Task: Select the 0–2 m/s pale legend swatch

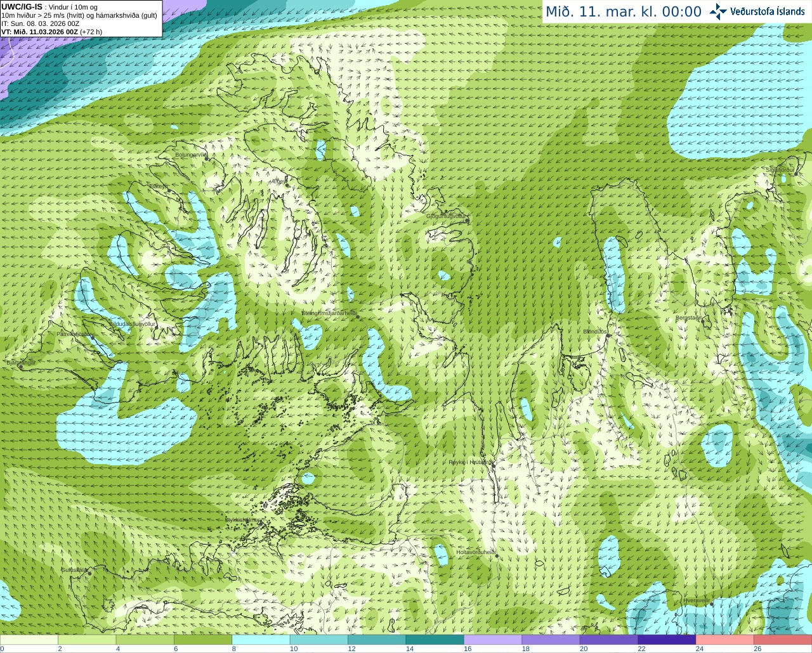Action: click(x=29, y=640)
